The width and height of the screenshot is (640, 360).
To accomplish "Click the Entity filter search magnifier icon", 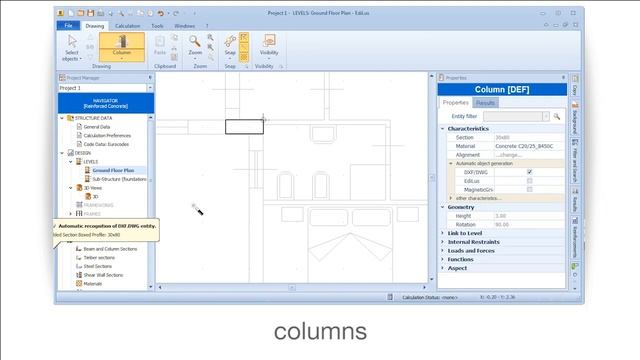I will click(x=557, y=116).
